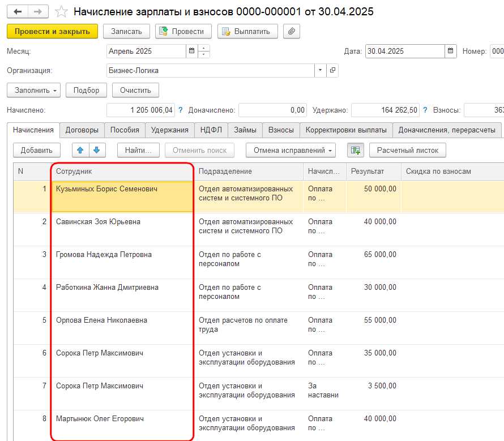Viewport: 504px width, 441px height.
Task: Open calendar picker for the Дата field
Action: [x=451, y=51]
